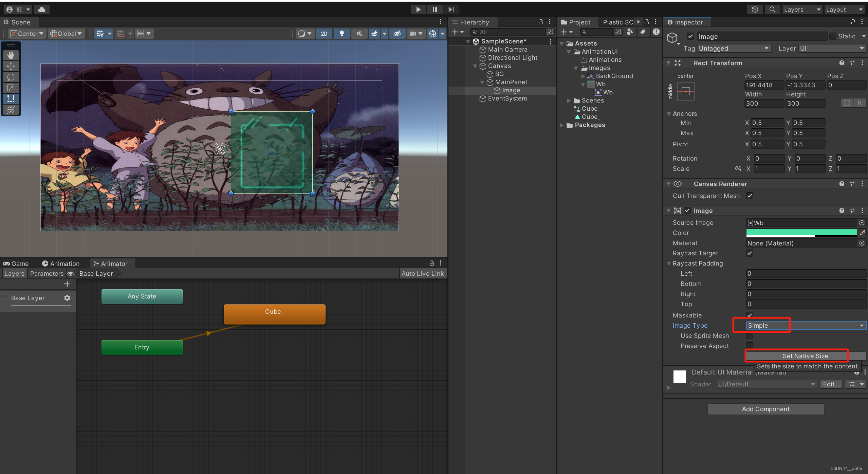Expand the Packages folder
Image resolution: width=868 pixels, height=474 pixels.
pyautogui.click(x=562, y=125)
